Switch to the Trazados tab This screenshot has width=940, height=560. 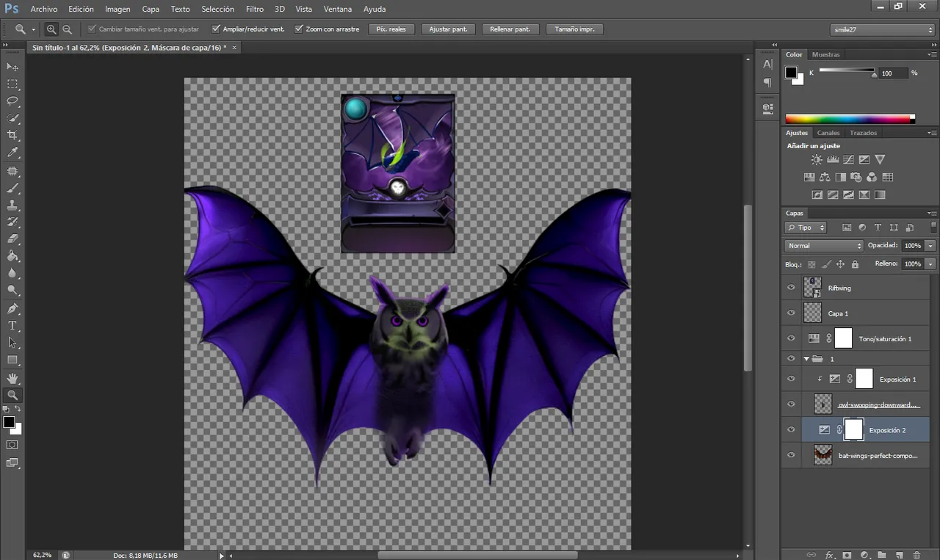863,133
